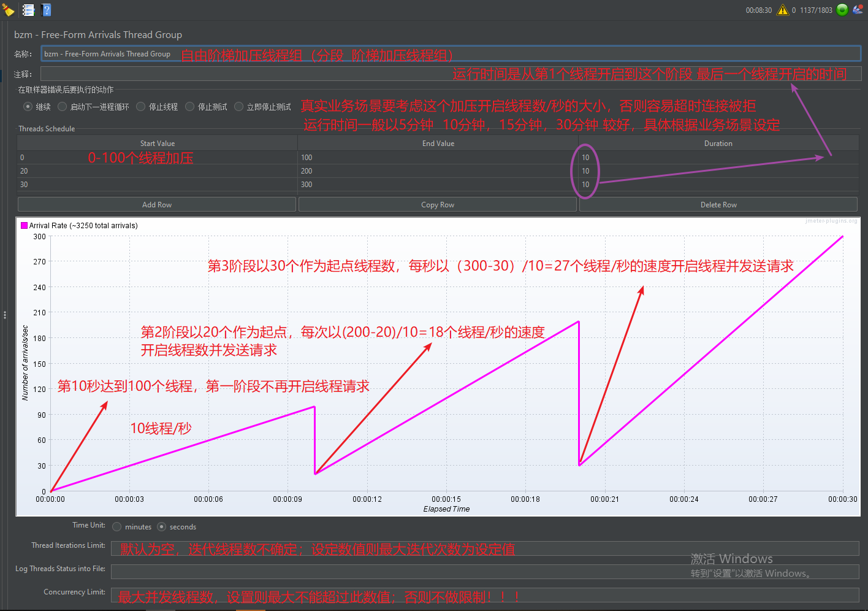The width and height of the screenshot is (868, 611).
Task: Open the blue Help book icon
Action: click(x=47, y=10)
